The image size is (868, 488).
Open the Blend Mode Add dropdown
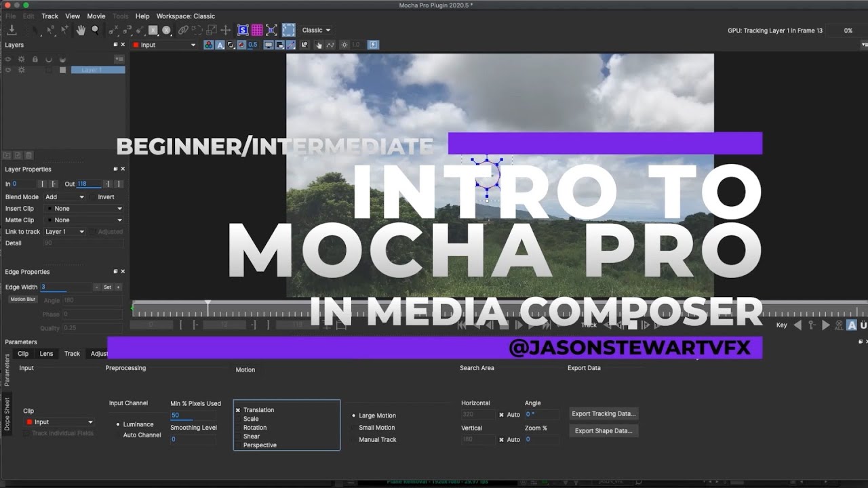tap(64, 197)
